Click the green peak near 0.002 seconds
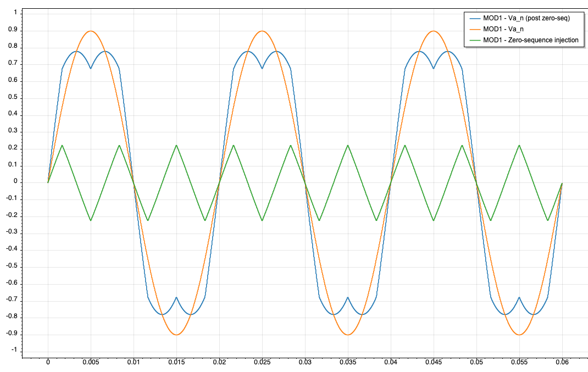The width and height of the screenshot is (588, 372). coord(62,145)
